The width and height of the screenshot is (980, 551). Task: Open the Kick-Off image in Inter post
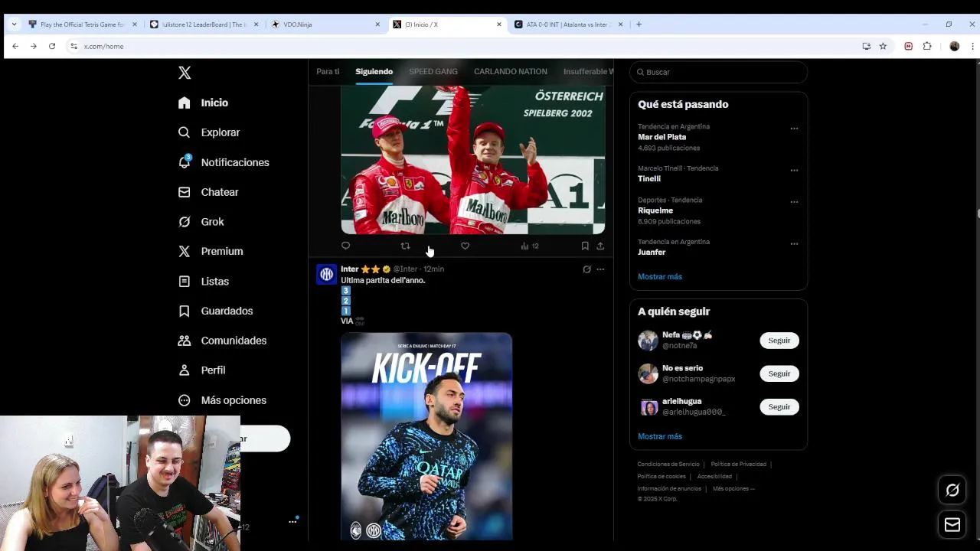point(426,436)
